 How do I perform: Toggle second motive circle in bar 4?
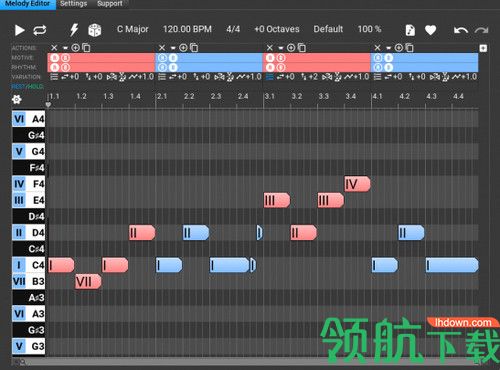(x=389, y=58)
